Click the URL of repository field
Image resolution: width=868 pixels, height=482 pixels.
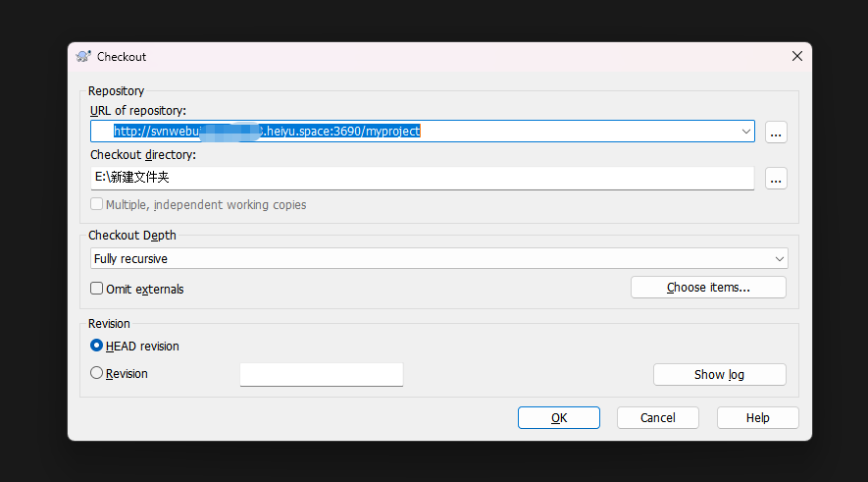click(423, 132)
